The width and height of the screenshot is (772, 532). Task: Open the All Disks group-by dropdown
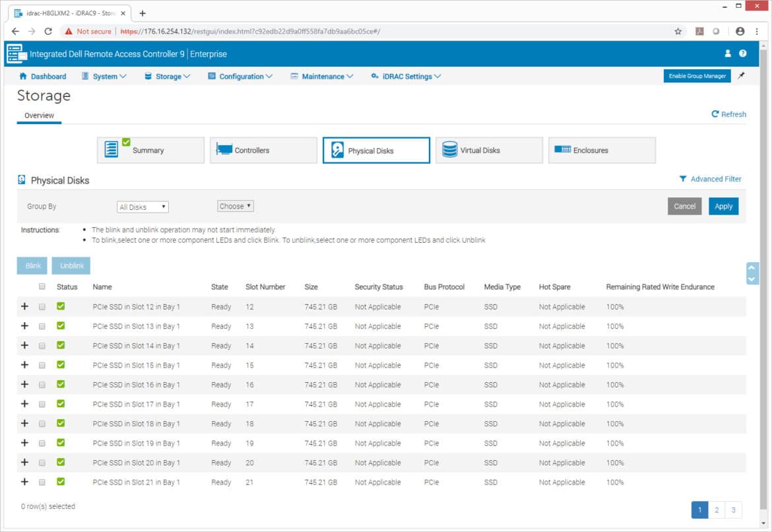[143, 207]
